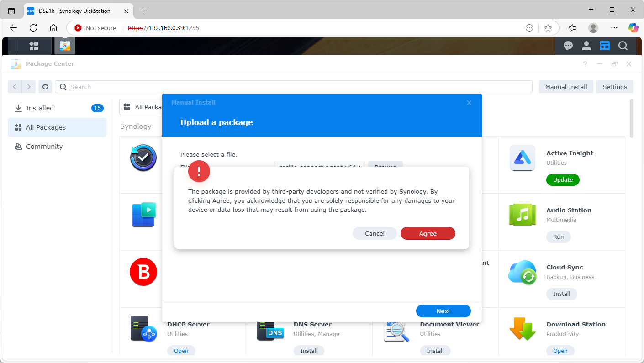Click the Download Station green arrow icon
The height and width of the screenshot is (363, 644).
click(x=522, y=329)
